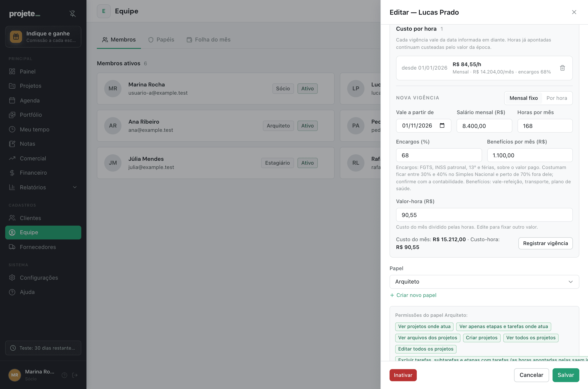The height and width of the screenshot is (389, 588).
Task: Open Meu tempo in the sidebar
Action: click(x=43, y=129)
